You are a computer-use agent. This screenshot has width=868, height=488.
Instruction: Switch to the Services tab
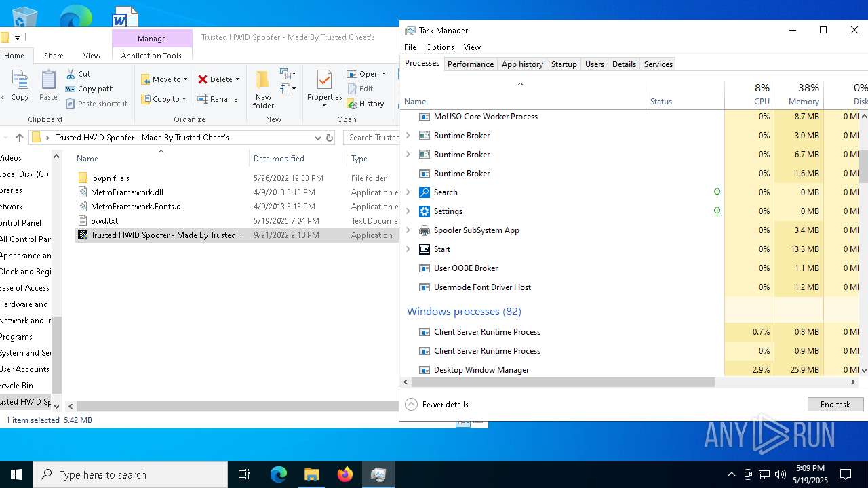click(x=658, y=64)
